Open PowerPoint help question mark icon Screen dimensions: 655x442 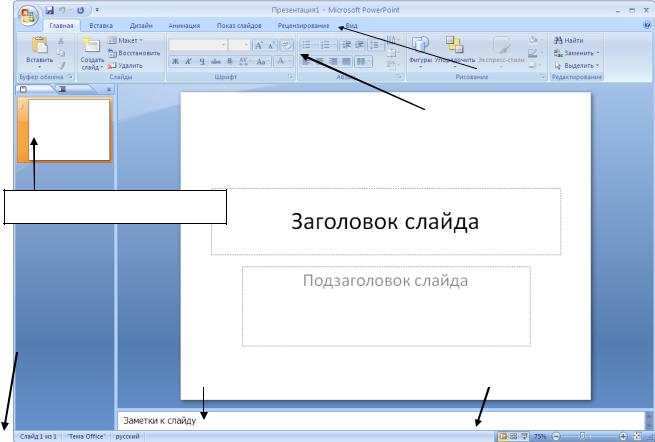point(646,24)
